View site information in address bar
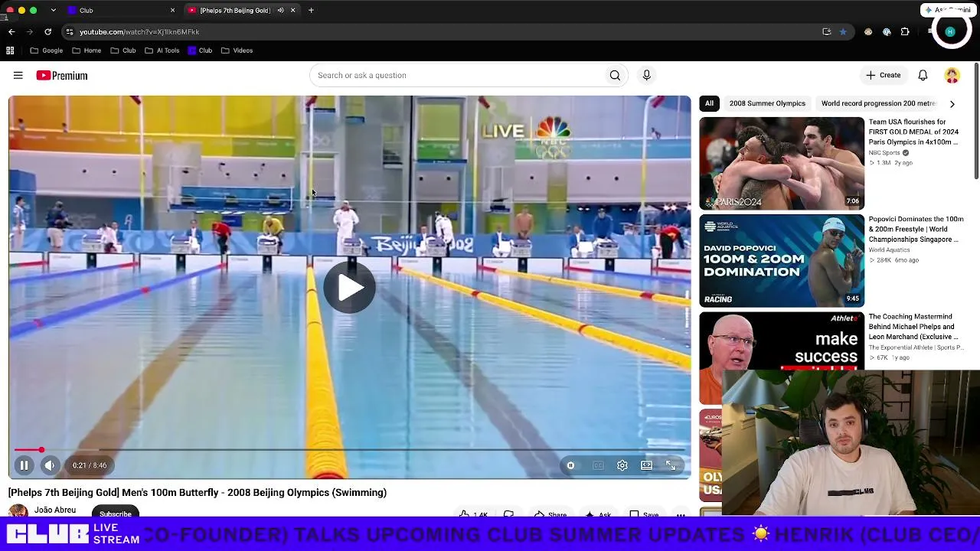Viewport: 980px width, 551px height. (x=69, y=31)
